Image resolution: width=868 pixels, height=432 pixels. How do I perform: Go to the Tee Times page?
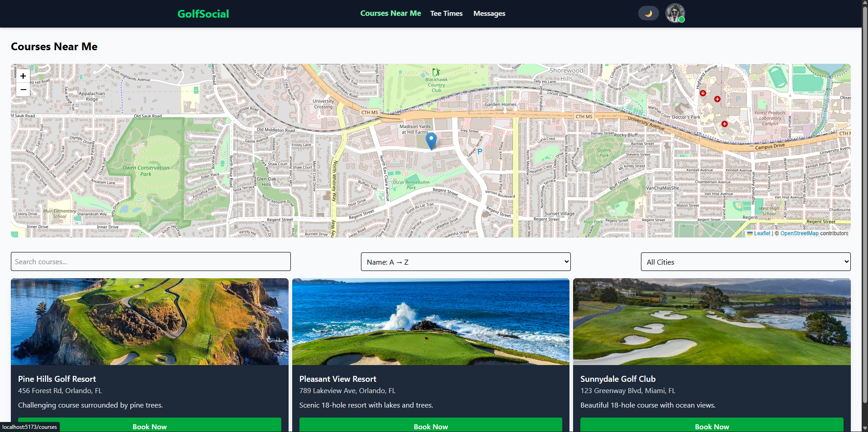pos(446,13)
